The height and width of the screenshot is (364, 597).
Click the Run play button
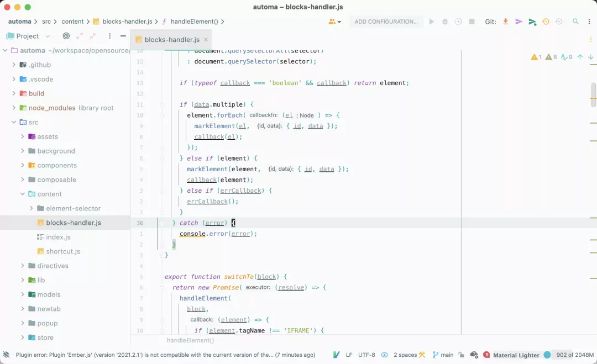(x=431, y=22)
